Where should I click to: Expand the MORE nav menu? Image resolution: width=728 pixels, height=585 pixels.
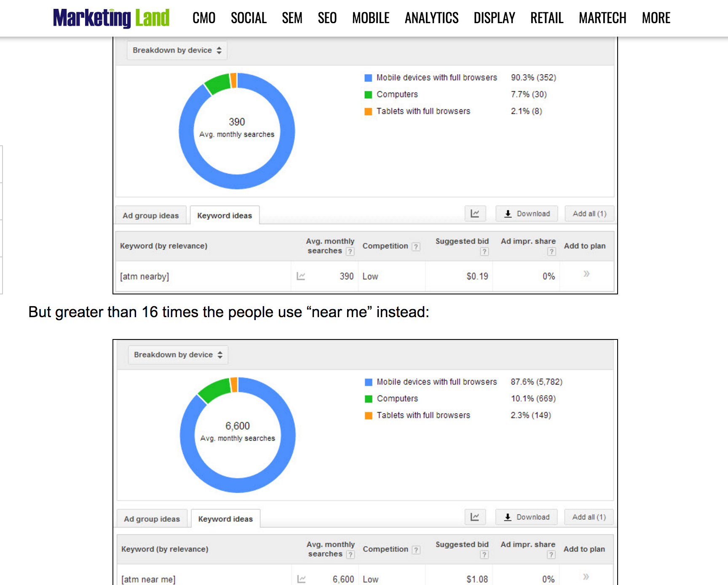point(656,18)
